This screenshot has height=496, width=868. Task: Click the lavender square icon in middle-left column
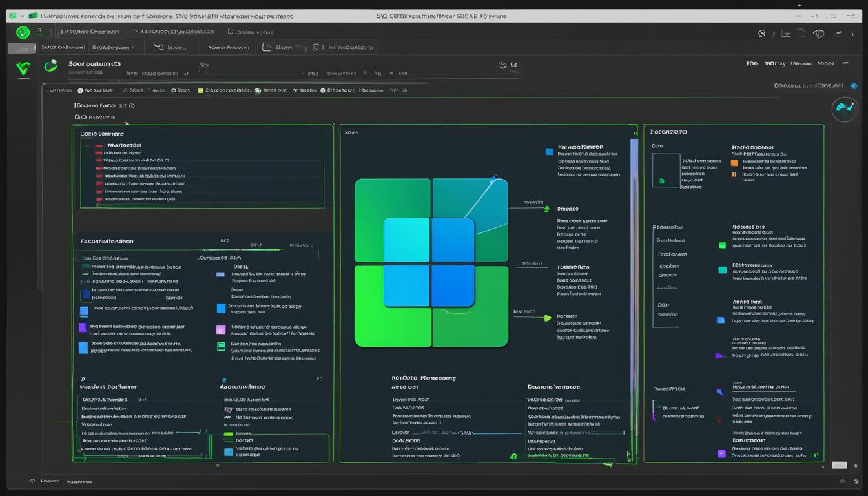tap(220, 329)
